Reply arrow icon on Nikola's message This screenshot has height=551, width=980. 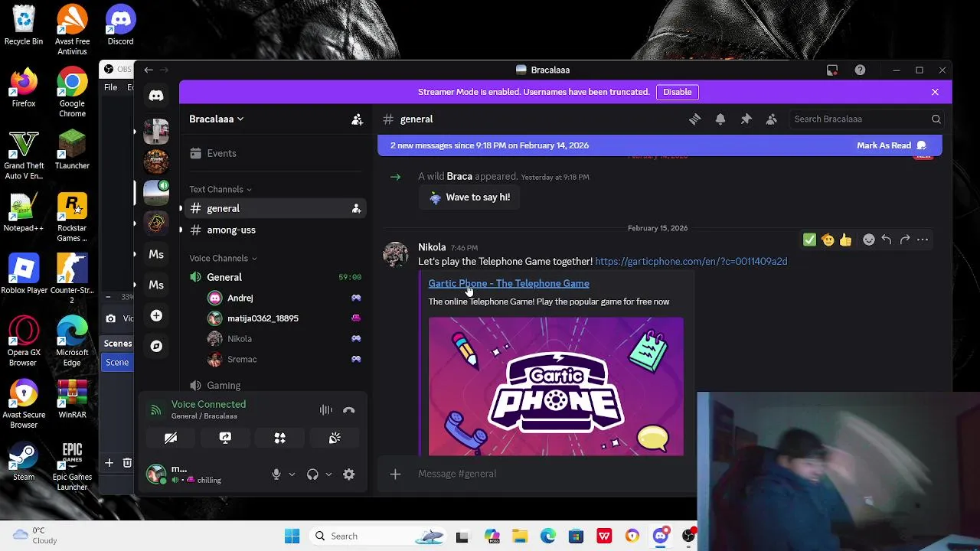click(x=886, y=240)
